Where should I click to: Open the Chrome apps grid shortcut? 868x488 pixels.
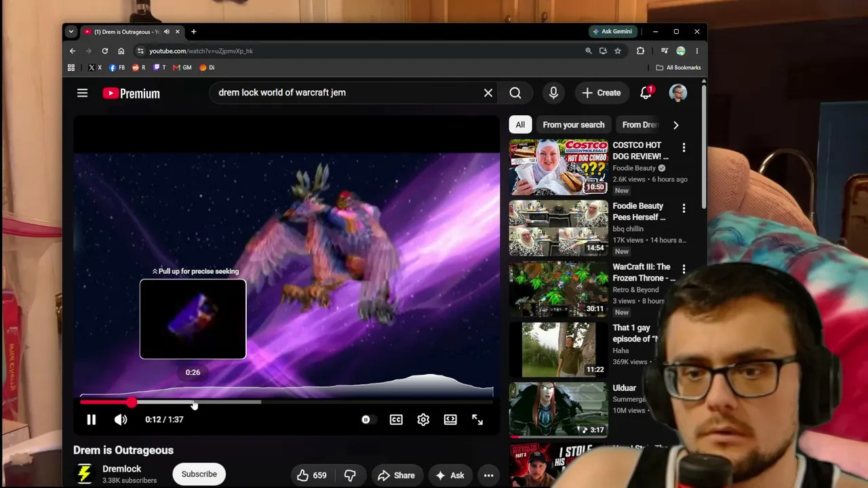tap(71, 68)
